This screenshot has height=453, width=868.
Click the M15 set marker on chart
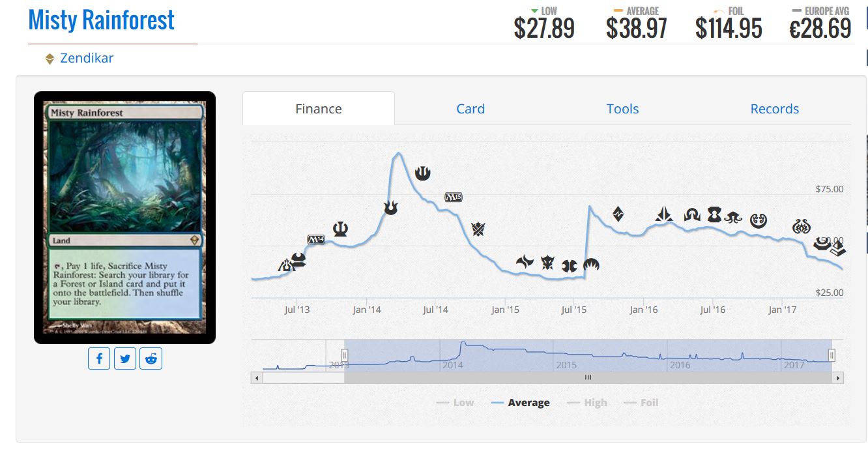click(453, 197)
